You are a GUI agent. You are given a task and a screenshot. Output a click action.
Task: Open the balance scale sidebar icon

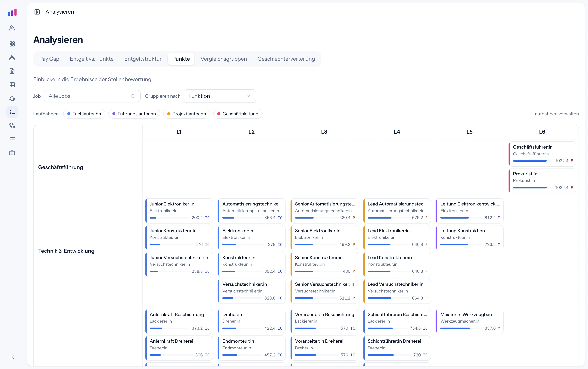(x=12, y=98)
